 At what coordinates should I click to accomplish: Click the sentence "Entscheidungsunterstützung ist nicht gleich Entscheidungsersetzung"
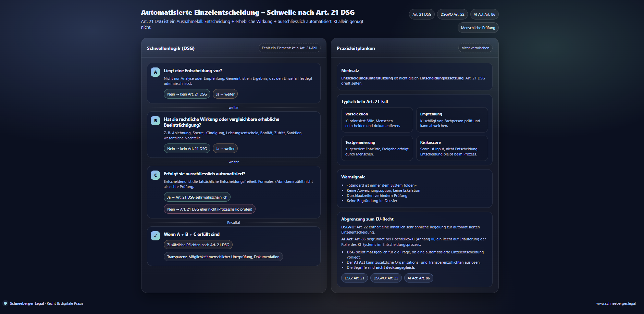(x=402, y=78)
